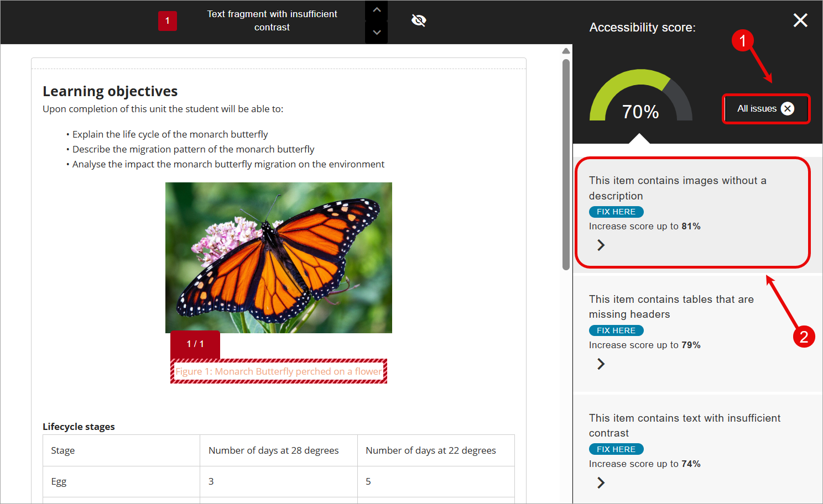Screen dimensions: 823x504
Task: Click 'Upon completion of this unit' sentence
Action: click(163, 109)
